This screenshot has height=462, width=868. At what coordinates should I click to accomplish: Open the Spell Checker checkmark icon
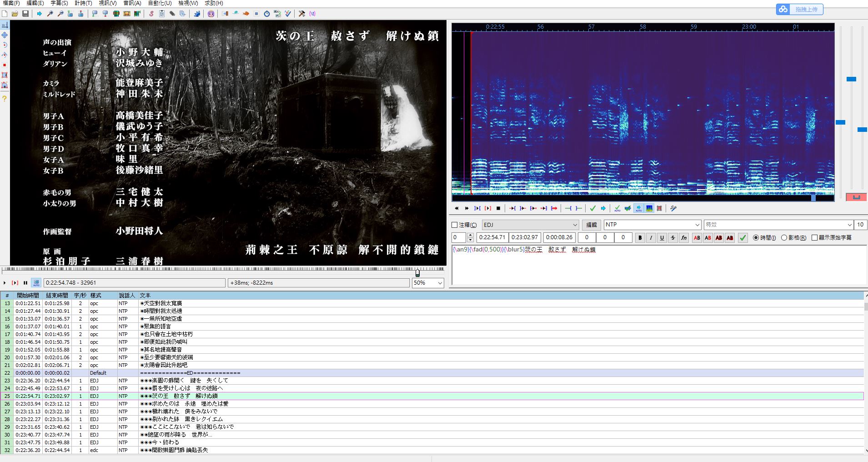coord(288,14)
